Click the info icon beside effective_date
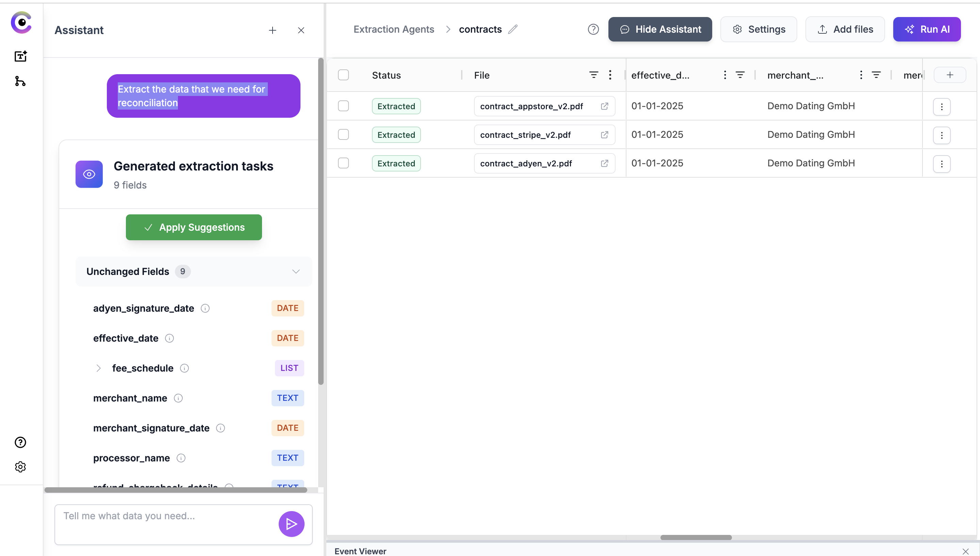980x556 pixels. [169, 338]
